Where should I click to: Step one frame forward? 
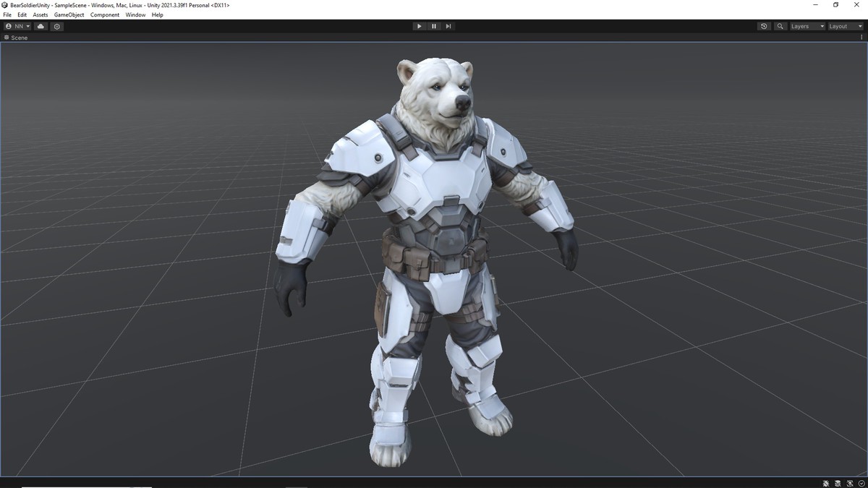[x=448, y=26]
